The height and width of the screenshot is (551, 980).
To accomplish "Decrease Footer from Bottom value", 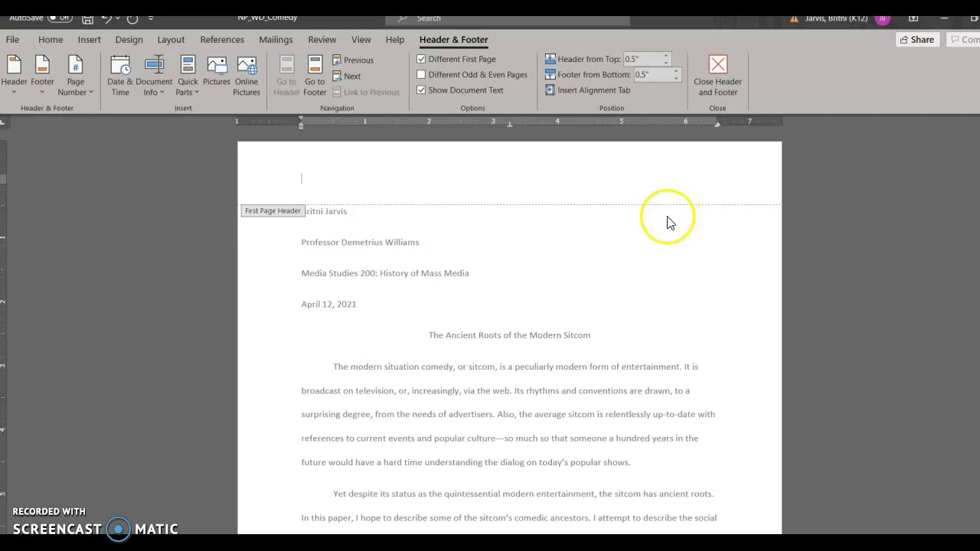I will tap(676, 77).
